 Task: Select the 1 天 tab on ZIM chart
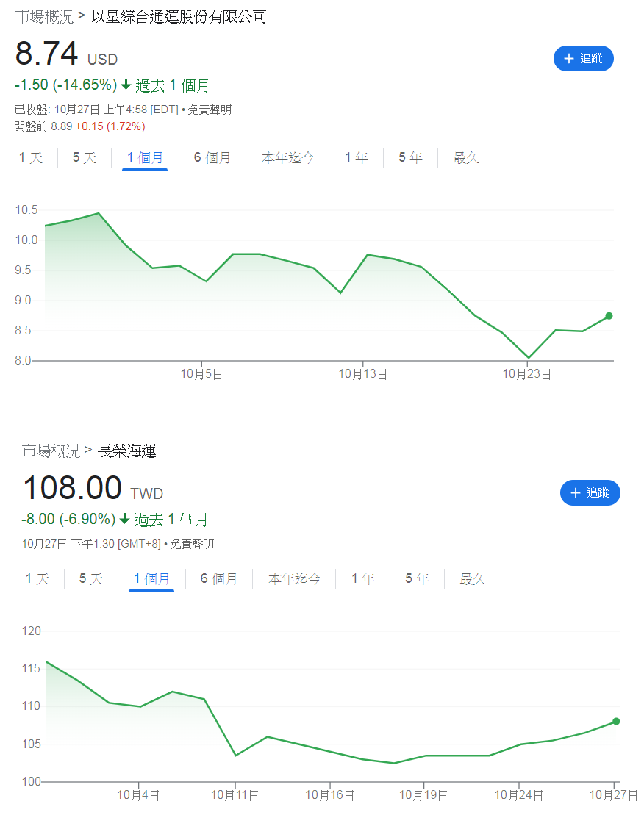pos(31,157)
